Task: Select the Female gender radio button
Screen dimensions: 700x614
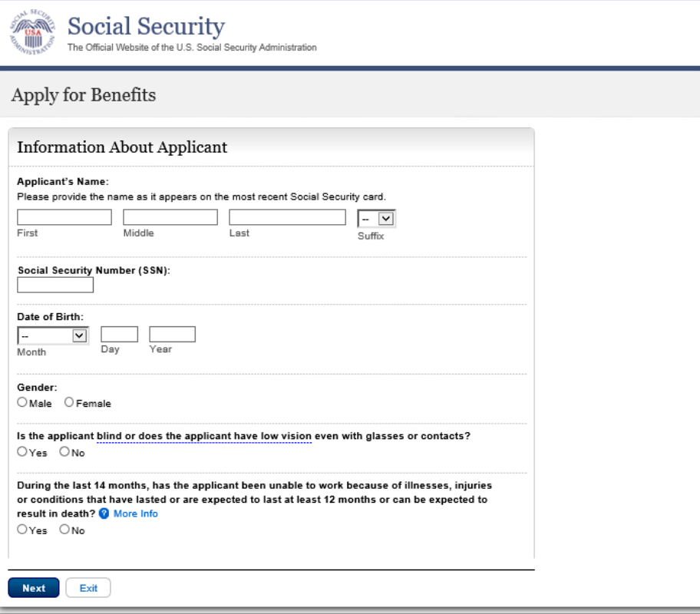Action: (x=68, y=401)
